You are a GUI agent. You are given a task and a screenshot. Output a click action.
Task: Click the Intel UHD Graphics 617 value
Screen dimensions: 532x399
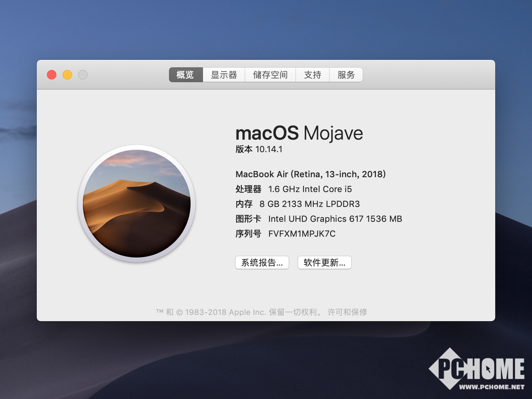pyautogui.click(x=335, y=219)
